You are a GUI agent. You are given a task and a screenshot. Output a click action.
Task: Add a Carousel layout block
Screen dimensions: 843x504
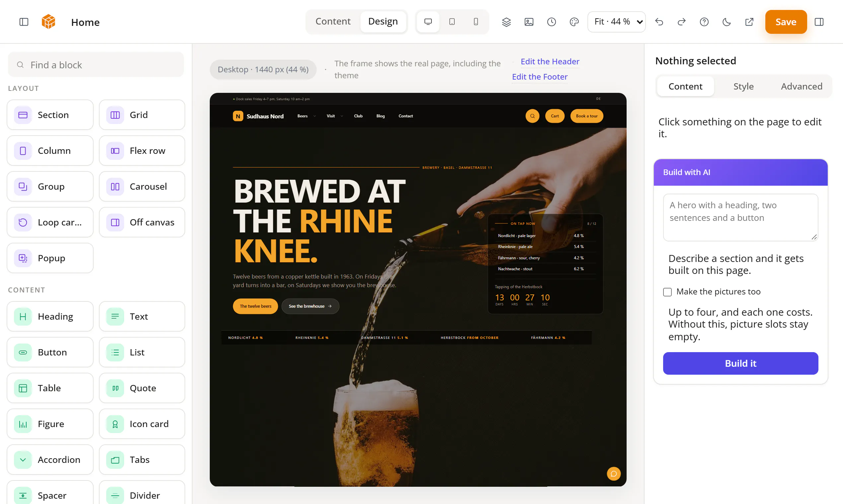(x=142, y=186)
